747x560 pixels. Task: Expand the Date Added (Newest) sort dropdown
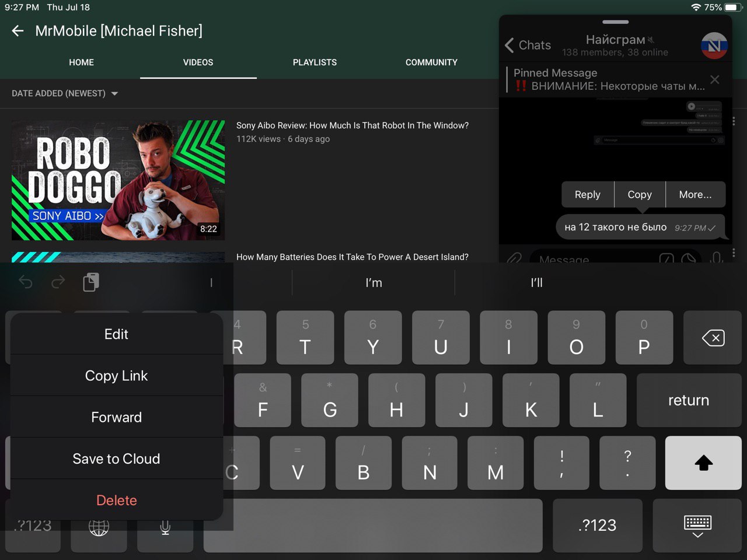(x=65, y=93)
